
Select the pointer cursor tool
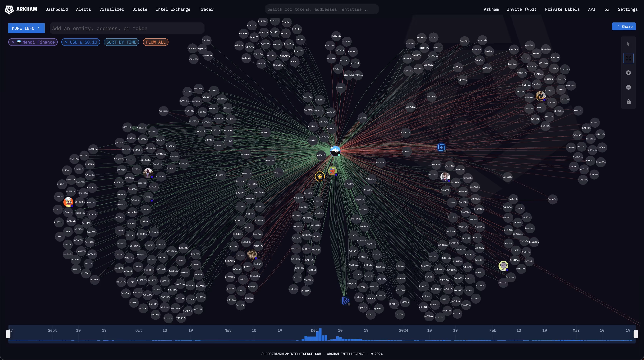pyautogui.click(x=628, y=44)
